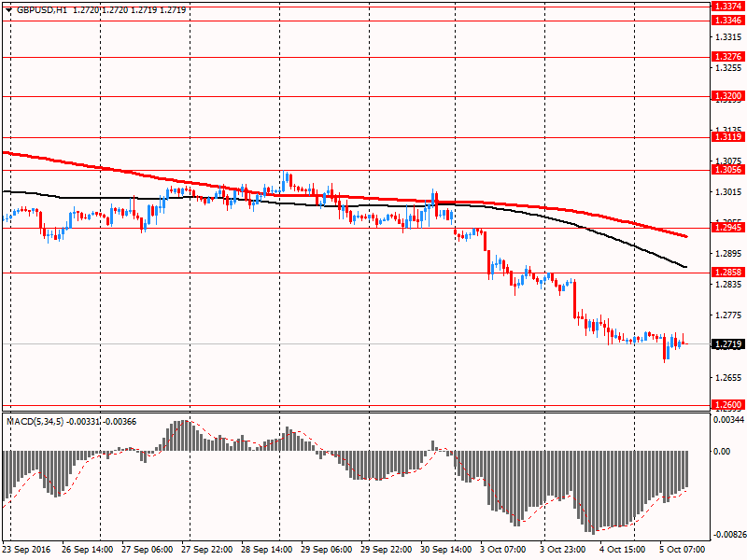This screenshot has width=747, height=560.
Task: Click the 23 Sep 2016 time label
Action: coord(27,549)
